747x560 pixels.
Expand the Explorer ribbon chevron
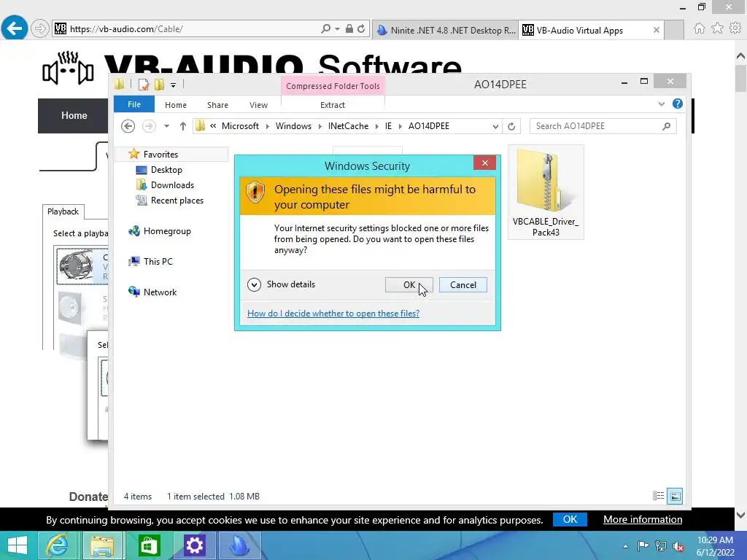pos(661,104)
